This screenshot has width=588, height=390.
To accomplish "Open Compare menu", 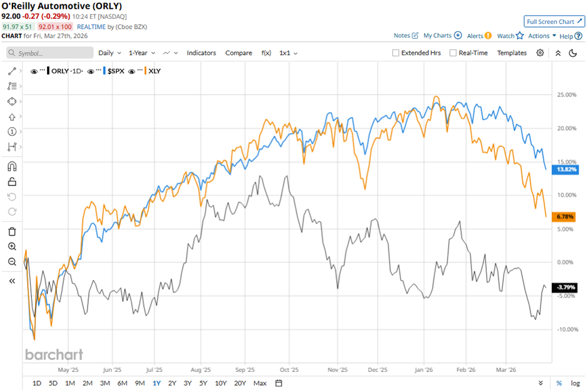I will coord(238,53).
